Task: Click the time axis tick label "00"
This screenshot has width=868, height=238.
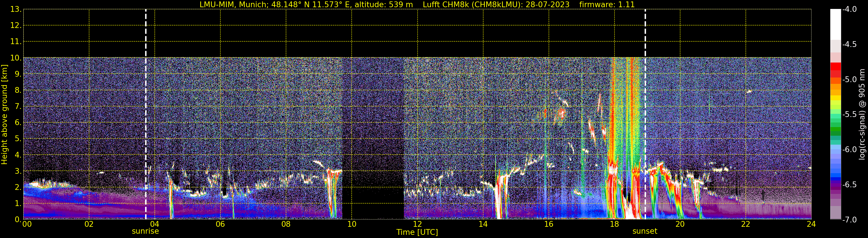Action: 27,224
